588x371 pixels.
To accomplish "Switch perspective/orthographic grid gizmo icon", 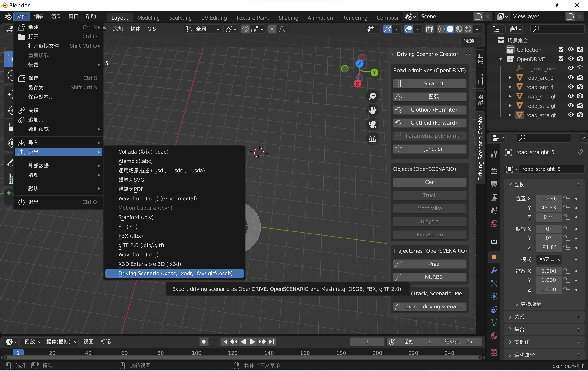I will 372,139.
